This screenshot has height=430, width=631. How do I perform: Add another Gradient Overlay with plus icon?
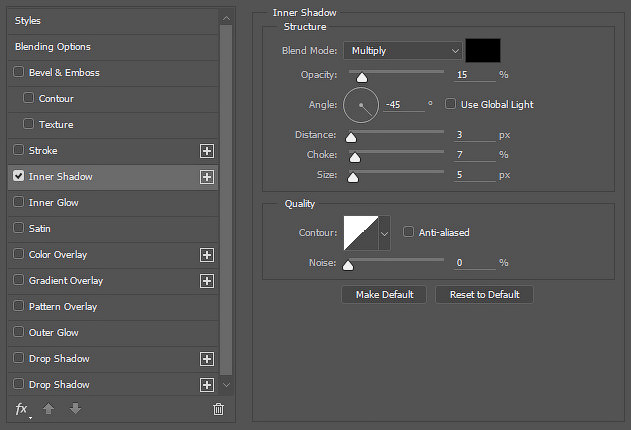207,281
